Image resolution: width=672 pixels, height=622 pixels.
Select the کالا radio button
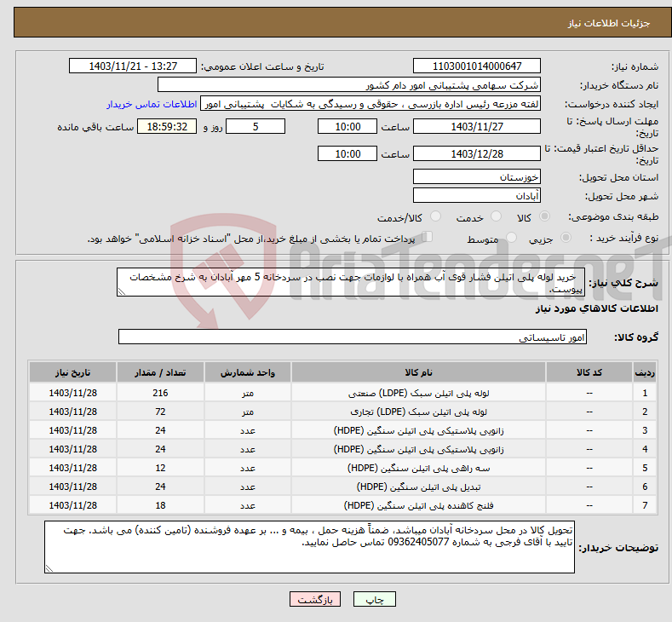tap(545, 218)
